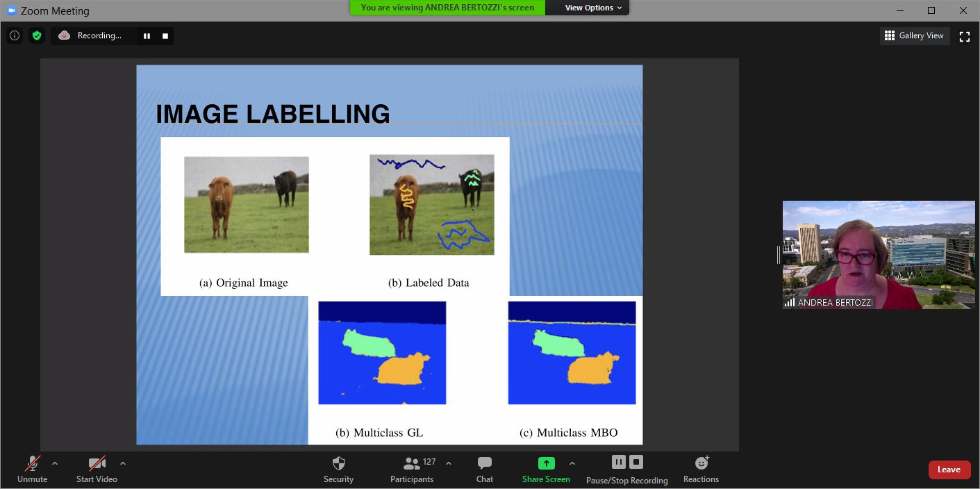Click the participant count 127
The image size is (980, 489).
[429, 461]
